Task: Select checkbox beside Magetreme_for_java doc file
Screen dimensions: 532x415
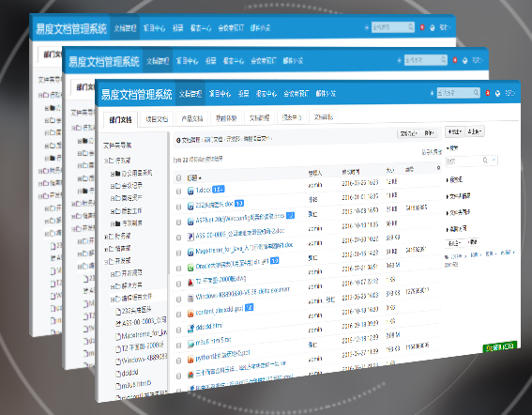Action: click(179, 253)
